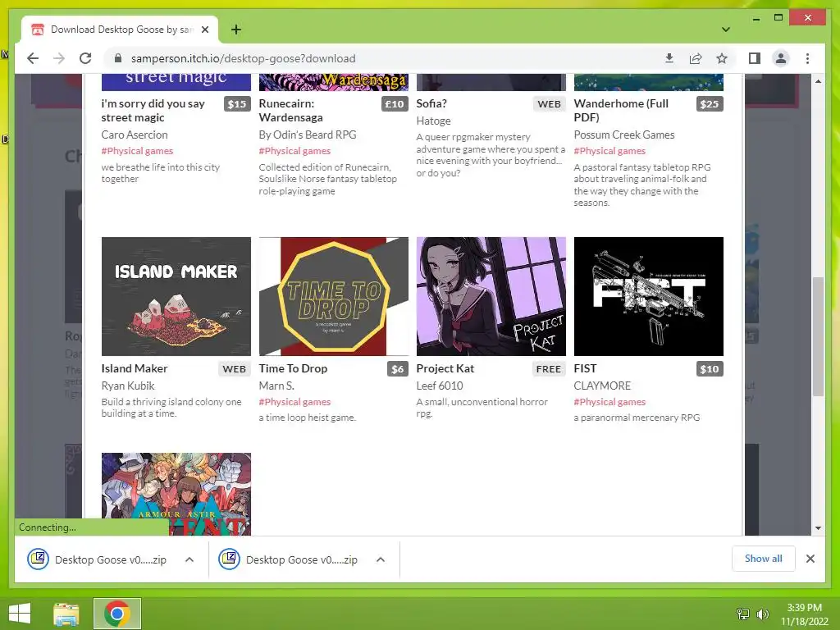Click the £10 price tag on Runecairn
Viewport: 840px width, 630px height.
coord(395,104)
